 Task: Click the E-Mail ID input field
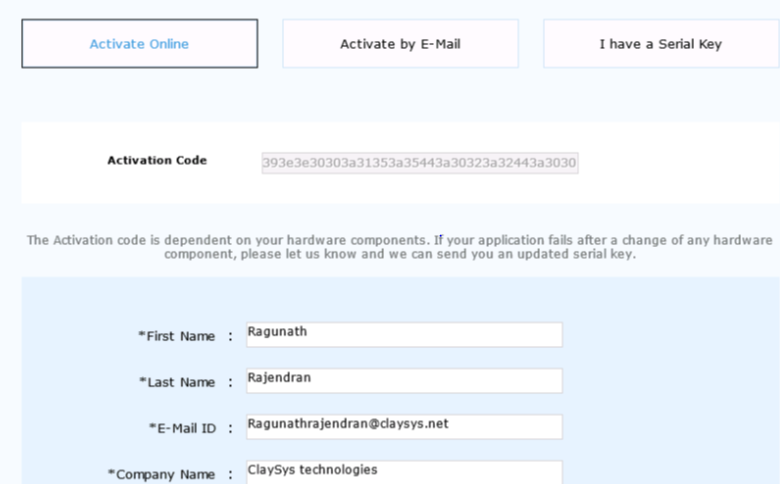404,427
